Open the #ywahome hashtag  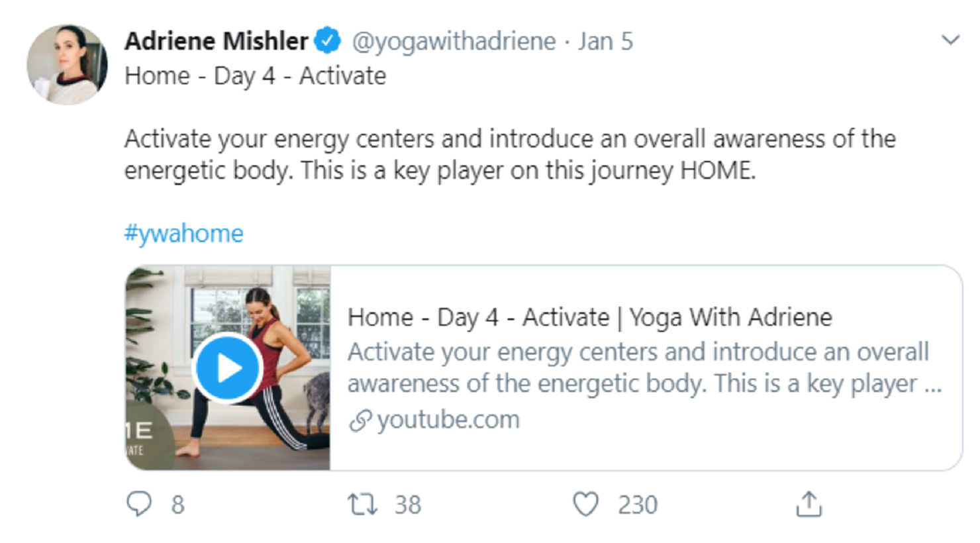tap(183, 234)
